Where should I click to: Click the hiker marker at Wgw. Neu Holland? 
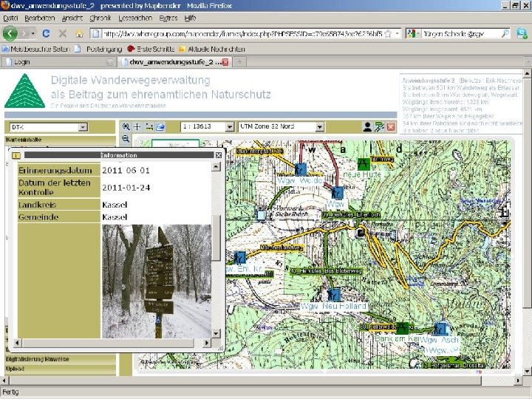tap(334, 295)
